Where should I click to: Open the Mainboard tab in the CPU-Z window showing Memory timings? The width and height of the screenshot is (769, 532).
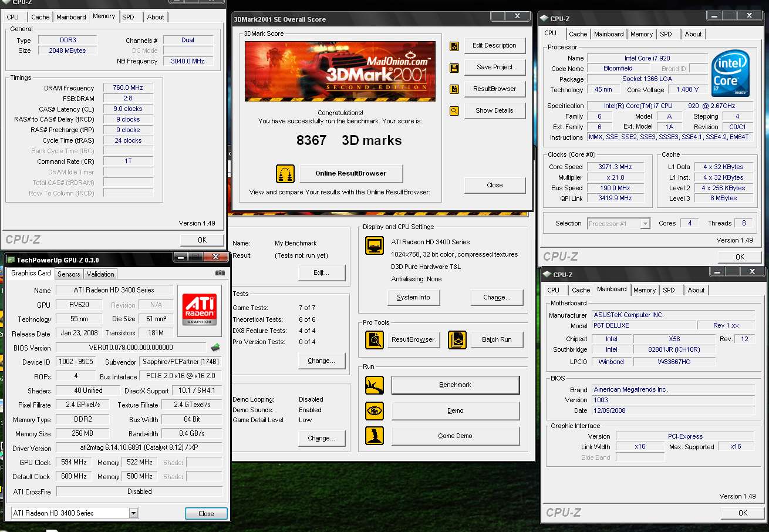coord(71,17)
